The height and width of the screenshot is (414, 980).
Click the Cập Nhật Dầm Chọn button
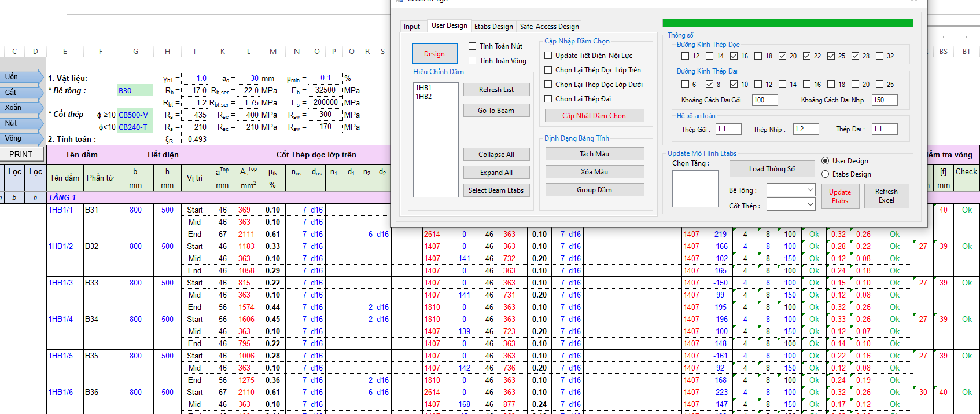click(x=595, y=116)
